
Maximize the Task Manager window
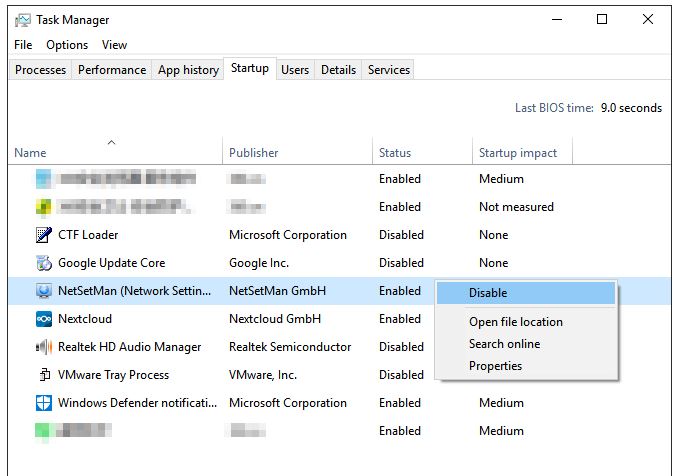click(x=602, y=20)
